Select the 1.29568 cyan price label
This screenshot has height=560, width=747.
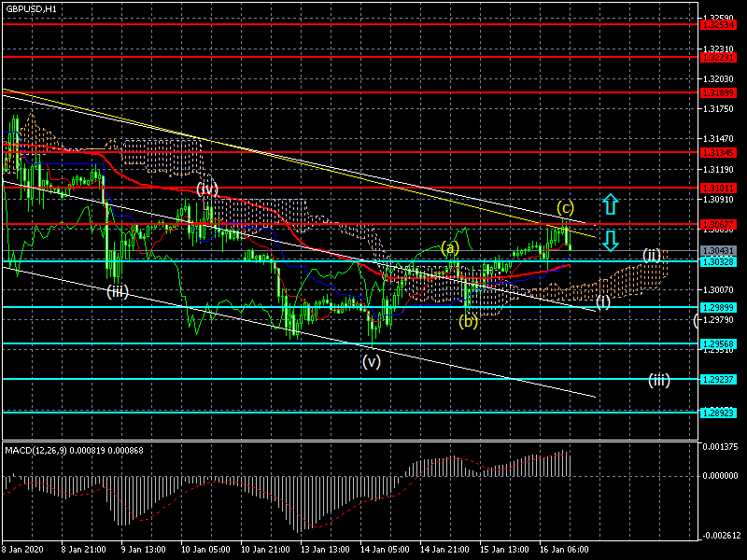click(x=718, y=343)
